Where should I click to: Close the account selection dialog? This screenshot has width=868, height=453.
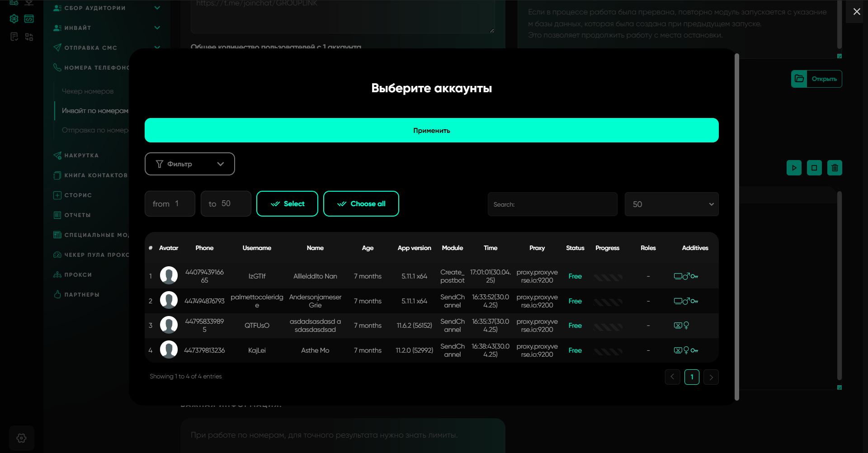tap(857, 12)
